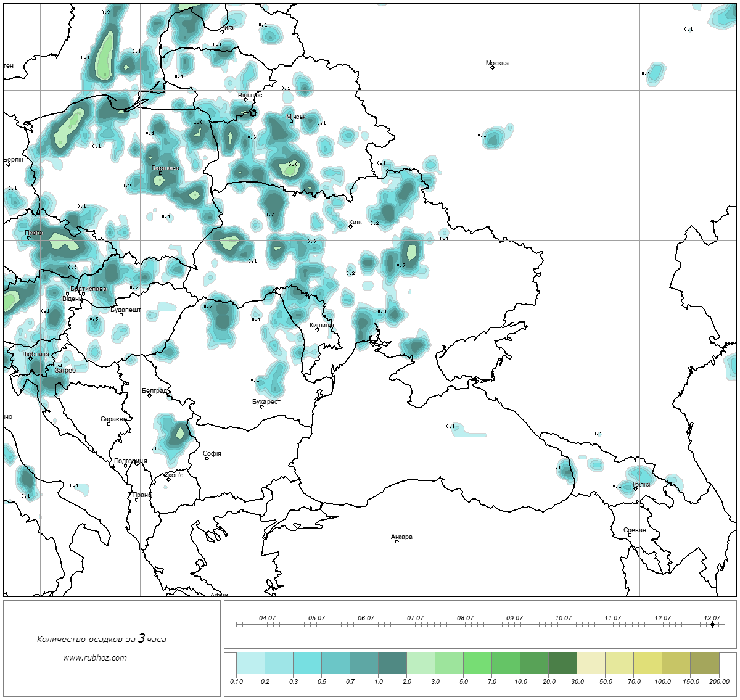Select the dark green 20.0–30.0 legend swatch

click(x=562, y=664)
